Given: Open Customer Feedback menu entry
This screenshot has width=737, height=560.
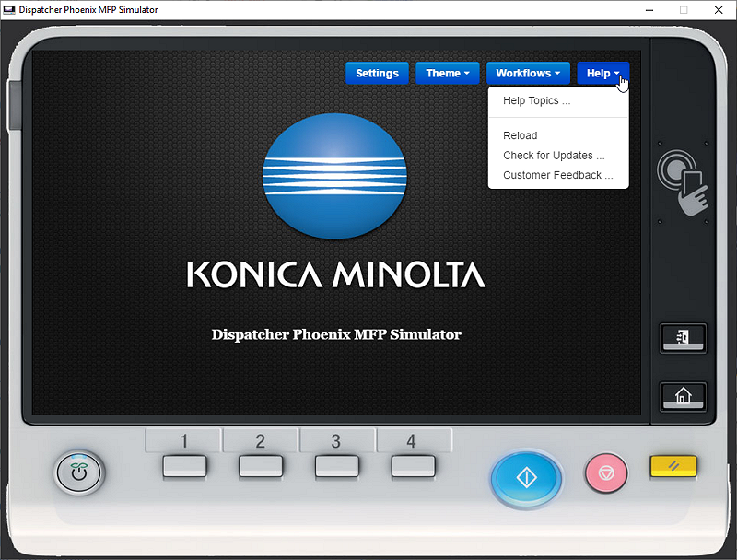Looking at the screenshot, I should [558, 175].
